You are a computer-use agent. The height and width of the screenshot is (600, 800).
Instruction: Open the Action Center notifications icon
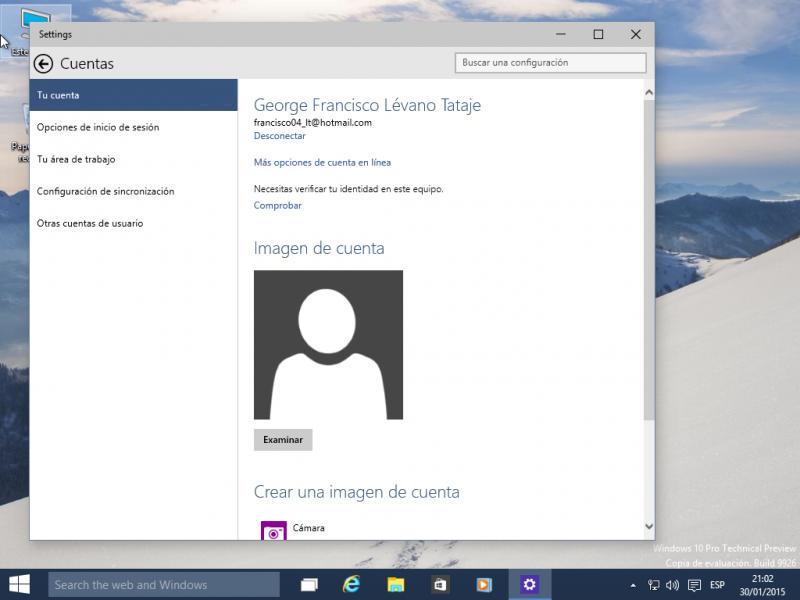(x=694, y=585)
